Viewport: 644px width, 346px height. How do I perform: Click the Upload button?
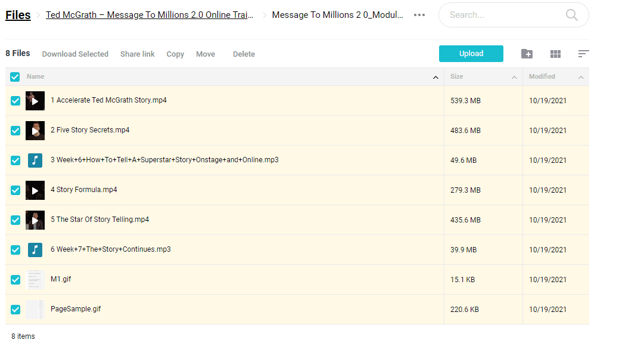(471, 54)
